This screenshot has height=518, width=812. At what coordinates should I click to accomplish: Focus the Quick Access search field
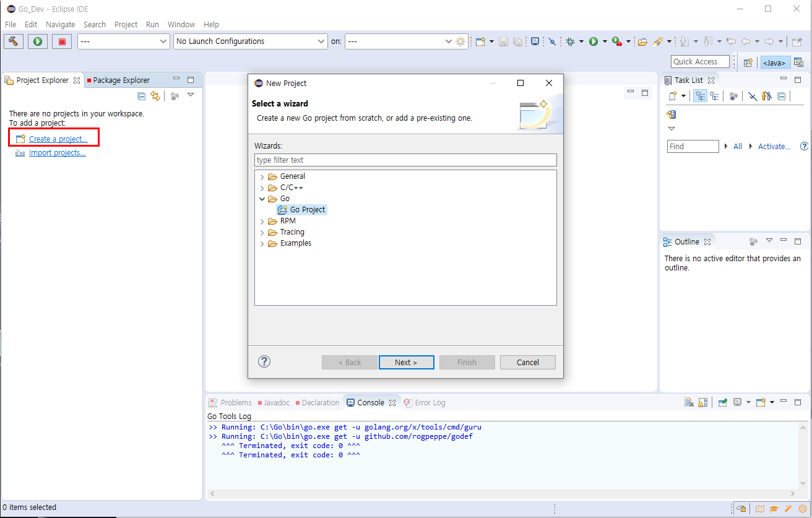[700, 62]
